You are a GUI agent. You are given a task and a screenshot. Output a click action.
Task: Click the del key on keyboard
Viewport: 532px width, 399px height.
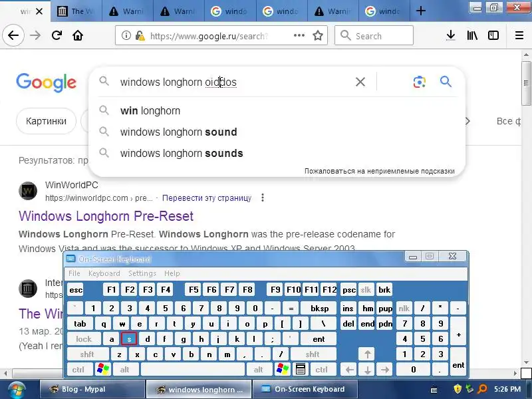click(348, 323)
